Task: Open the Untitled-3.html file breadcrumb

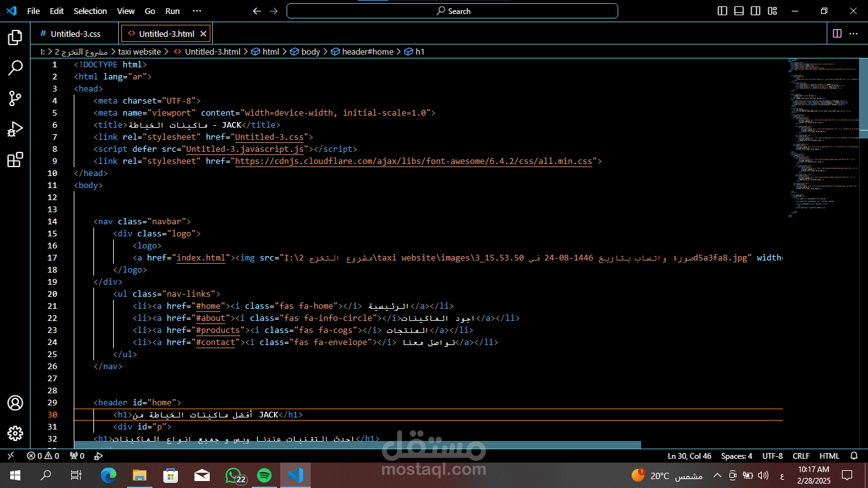Action: tap(207, 51)
